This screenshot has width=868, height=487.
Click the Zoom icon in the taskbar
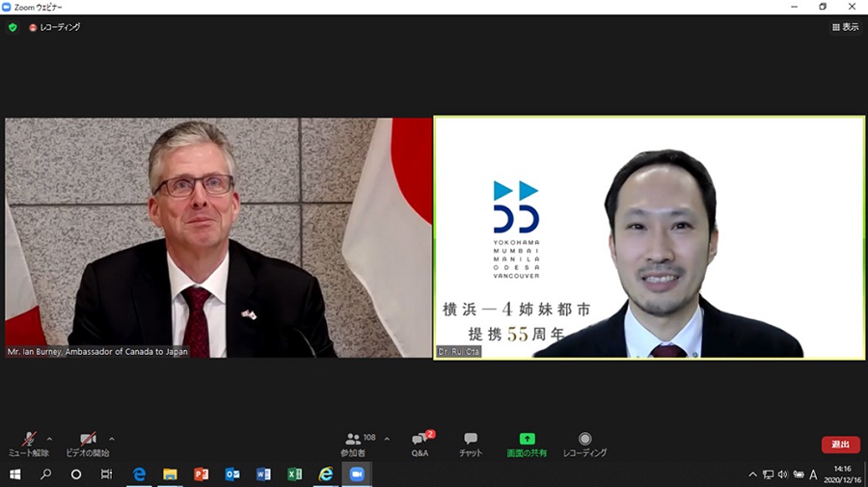click(x=356, y=474)
